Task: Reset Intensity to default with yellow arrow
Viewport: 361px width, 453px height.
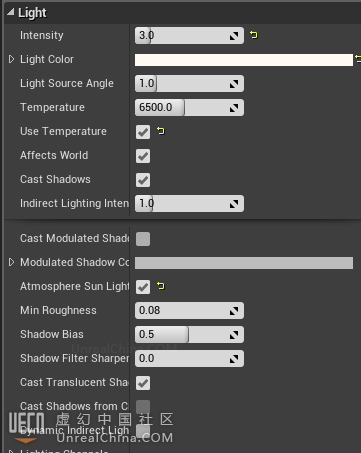Action: pos(254,35)
